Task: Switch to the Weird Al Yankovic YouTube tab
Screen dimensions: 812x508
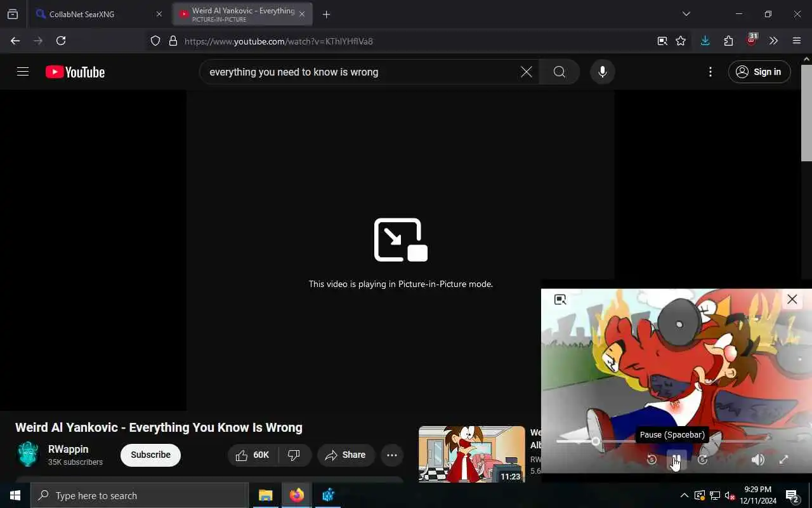Action: pyautogui.click(x=242, y=14)
